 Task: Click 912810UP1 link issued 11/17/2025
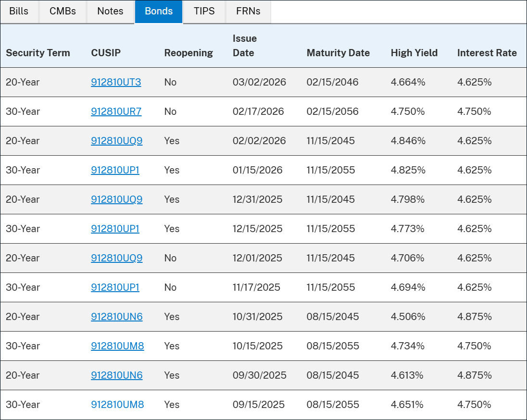pyautogui.click(x=115, y=287)
